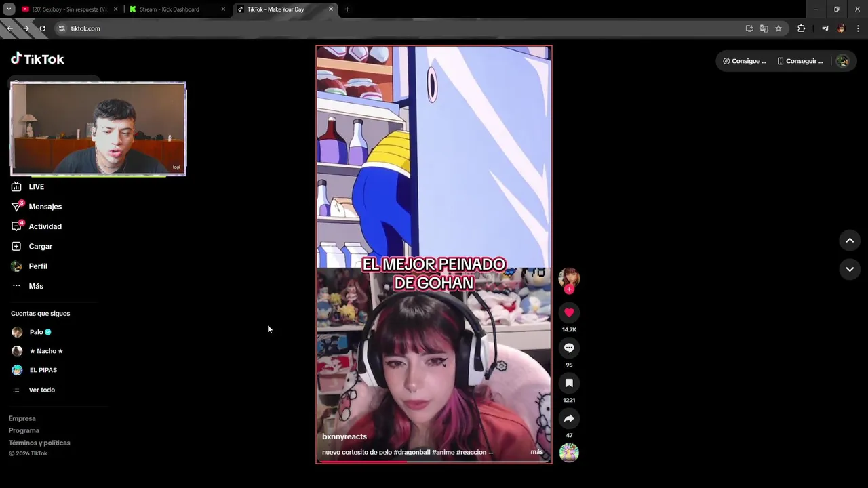
Task: Open the bxnnyreacts creator name
Action: (344, 436)
